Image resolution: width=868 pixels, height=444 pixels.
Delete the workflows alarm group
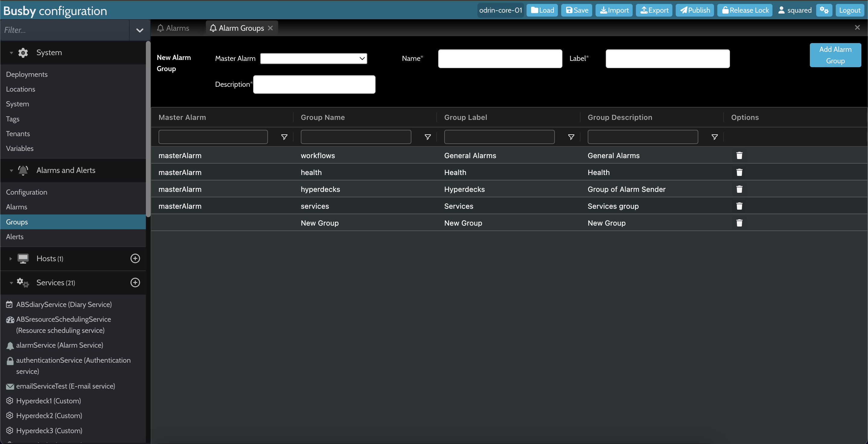739,155
